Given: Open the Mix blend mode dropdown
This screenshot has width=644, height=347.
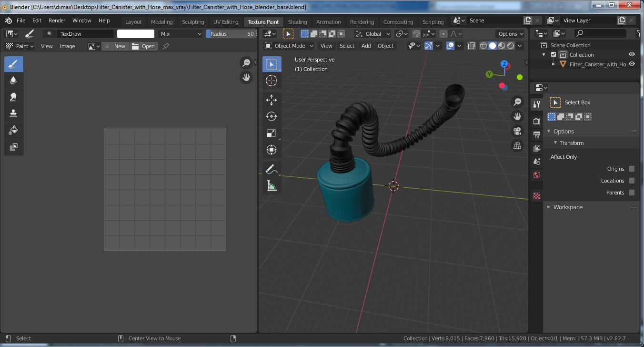Looking at the screenshot, I should click(x=181, y=34).
